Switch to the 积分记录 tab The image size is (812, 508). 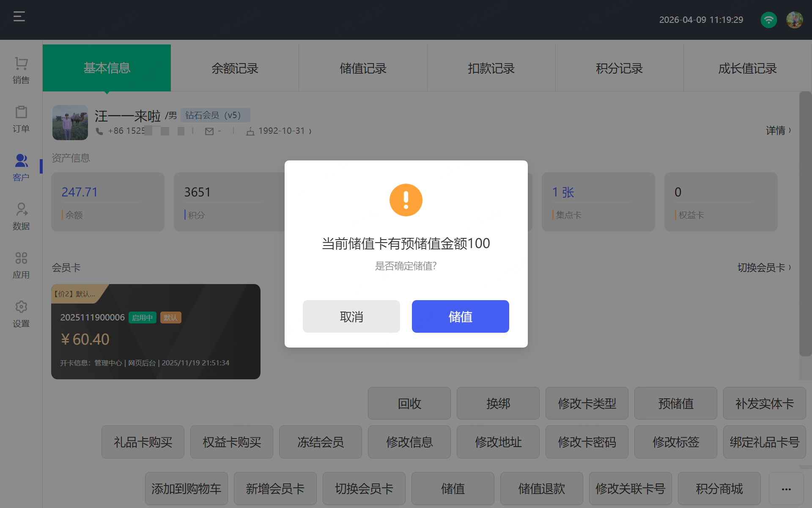(619, 68)
